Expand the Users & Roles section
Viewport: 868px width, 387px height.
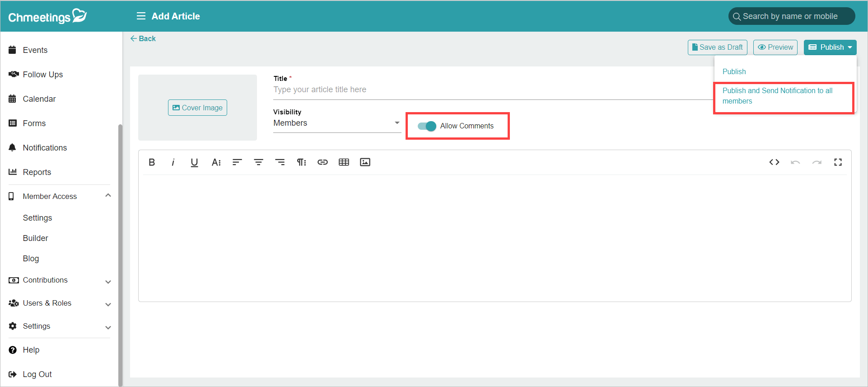[108, 304]
